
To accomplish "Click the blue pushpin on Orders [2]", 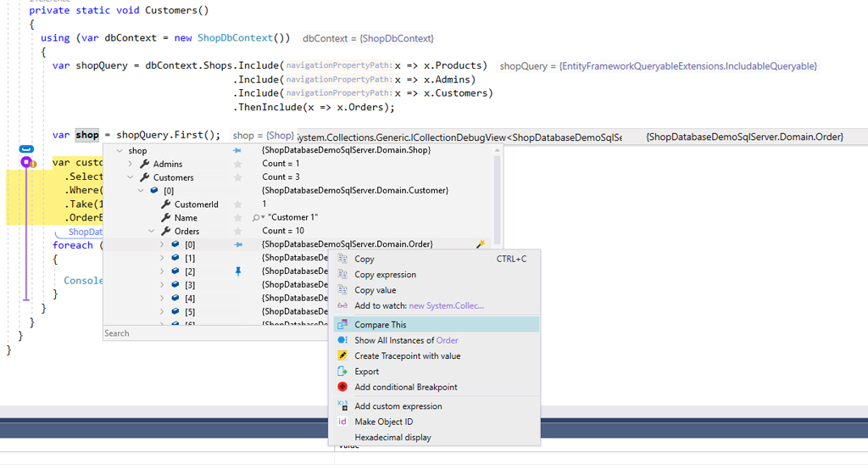I will 238,271.
